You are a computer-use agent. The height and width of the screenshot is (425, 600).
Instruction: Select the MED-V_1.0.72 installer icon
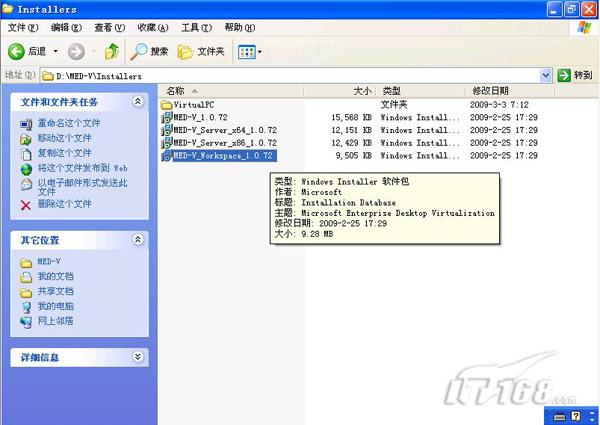[166, 117]
